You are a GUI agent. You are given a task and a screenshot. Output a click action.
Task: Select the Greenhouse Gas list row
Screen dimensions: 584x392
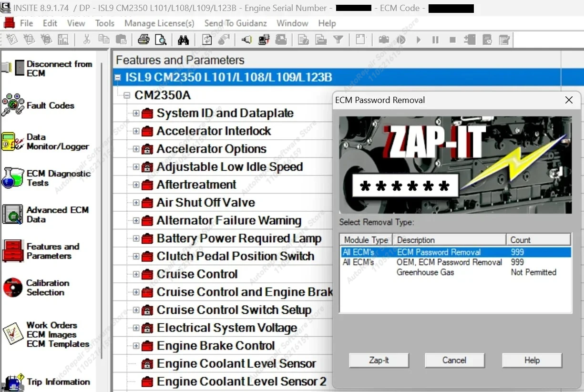(x=456, y=272)
